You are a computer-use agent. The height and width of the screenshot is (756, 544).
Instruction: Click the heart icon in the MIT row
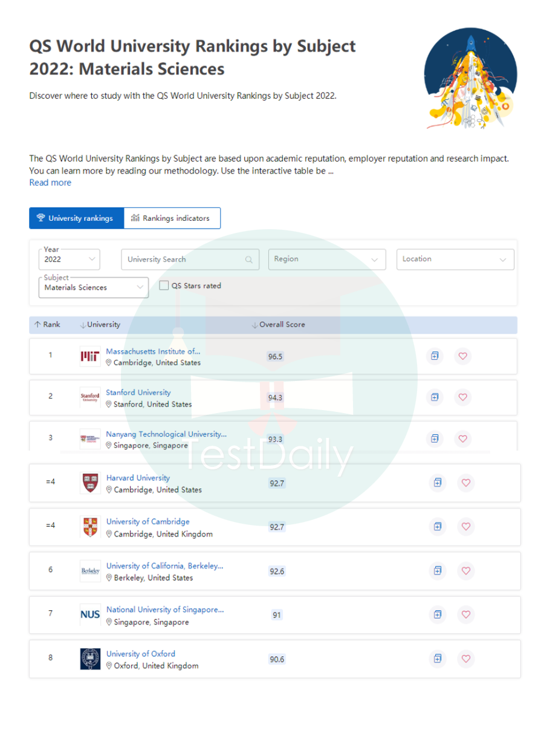463,356
